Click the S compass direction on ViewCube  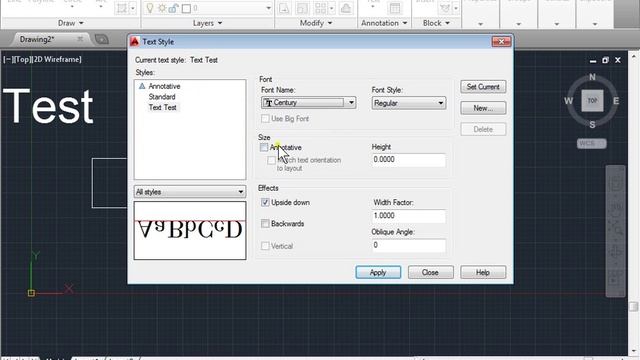pos(592,124)
